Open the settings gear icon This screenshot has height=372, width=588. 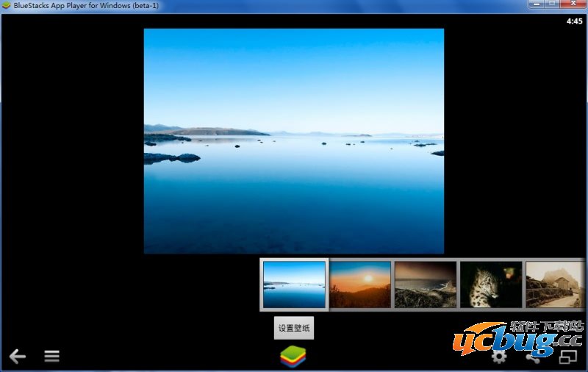pyautogui.click(x=499, y=357)
